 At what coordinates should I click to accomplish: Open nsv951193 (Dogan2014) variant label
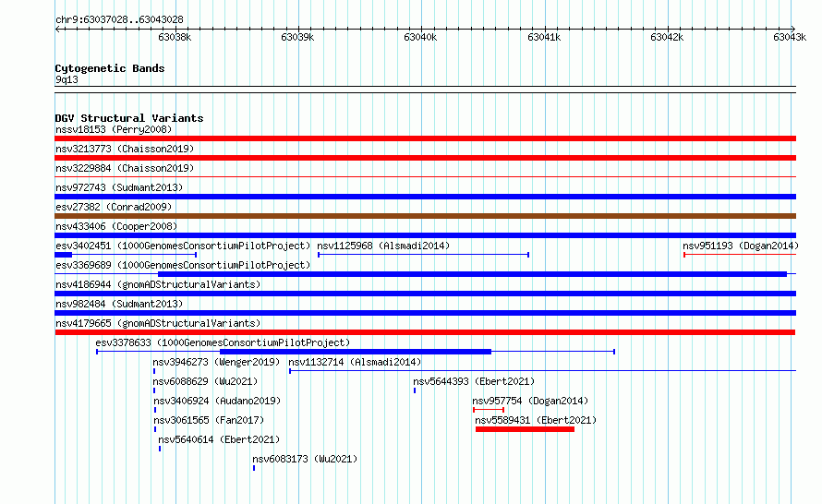pos(741,246)
